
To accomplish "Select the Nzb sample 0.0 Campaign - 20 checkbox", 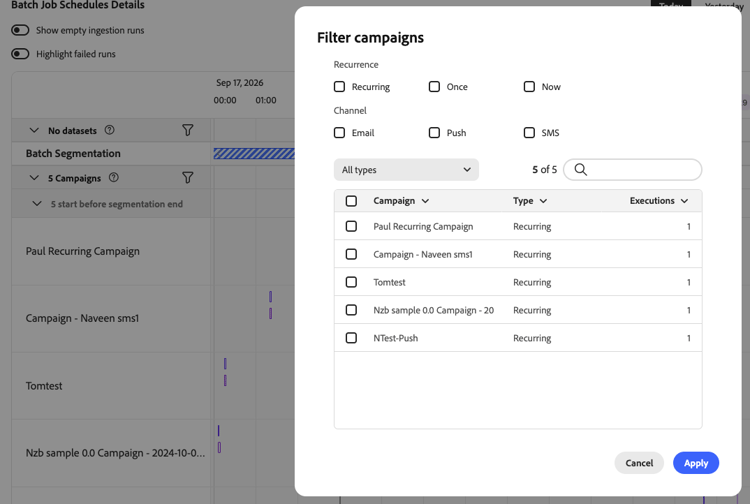I will coord(351,310).
